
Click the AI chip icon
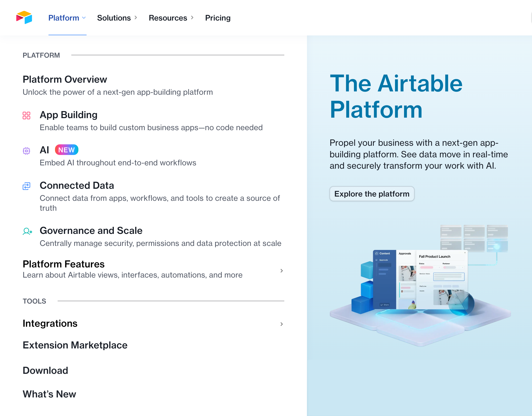pyautogui.click(x=26, y=151)
